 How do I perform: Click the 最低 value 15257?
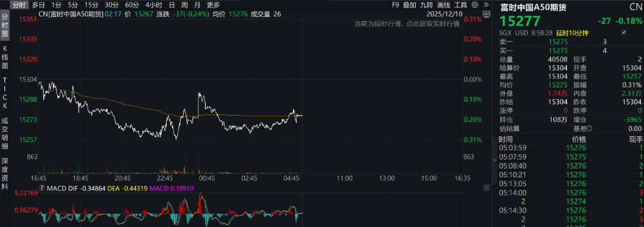tap(632, 77)
